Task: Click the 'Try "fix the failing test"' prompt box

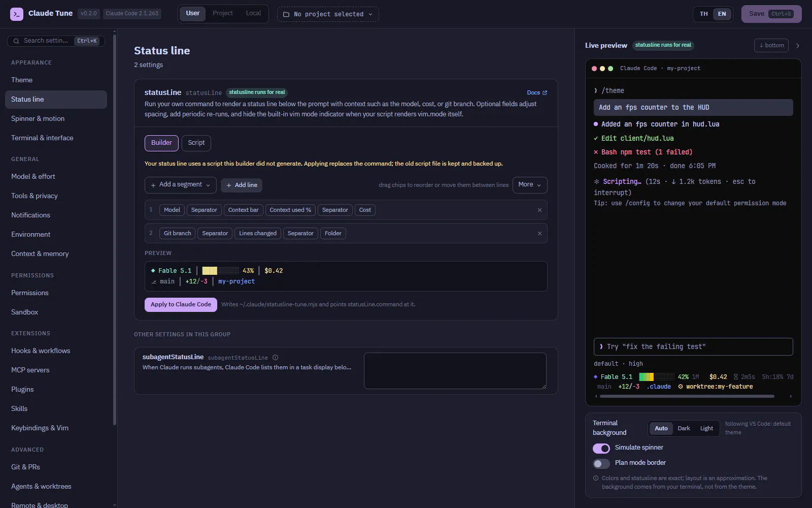Action: coord(693,347)
